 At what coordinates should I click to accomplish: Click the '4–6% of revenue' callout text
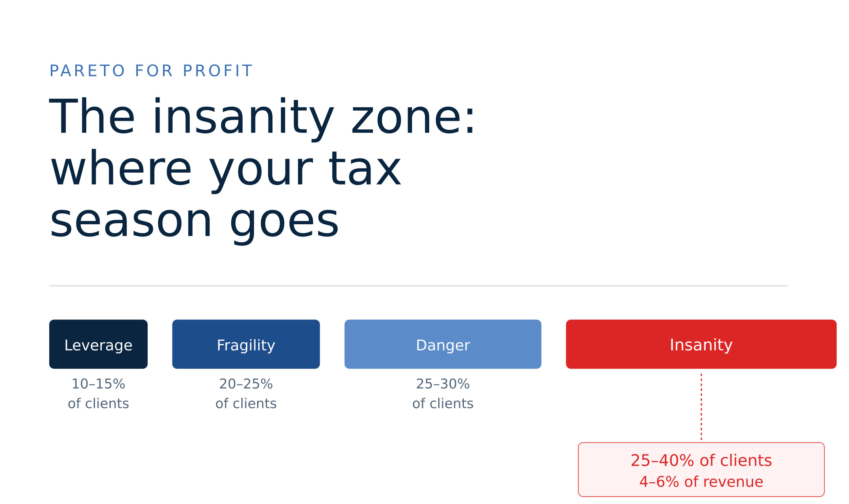[x=701, y=482]
